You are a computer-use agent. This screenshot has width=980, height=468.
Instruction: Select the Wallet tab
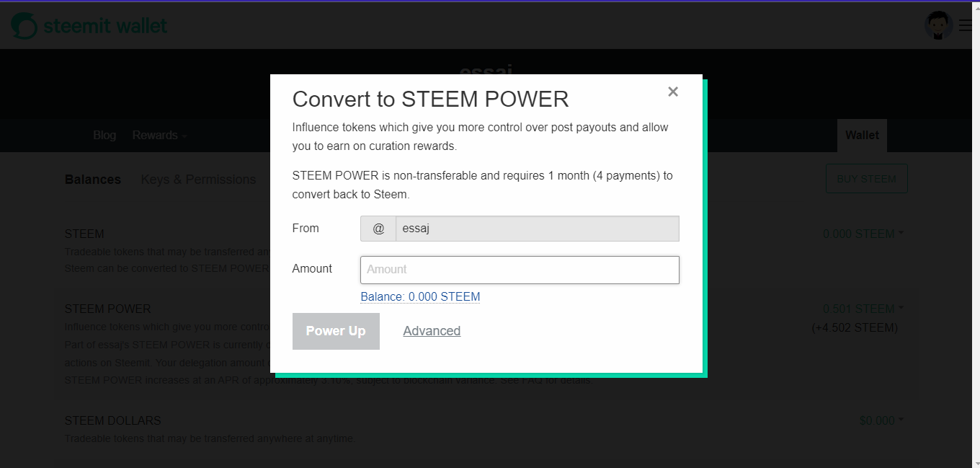[862, 136]
